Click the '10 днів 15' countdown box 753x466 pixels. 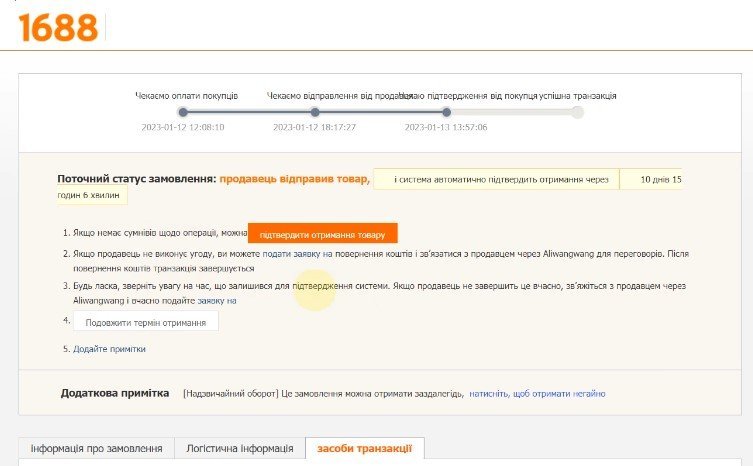(651, 180)
